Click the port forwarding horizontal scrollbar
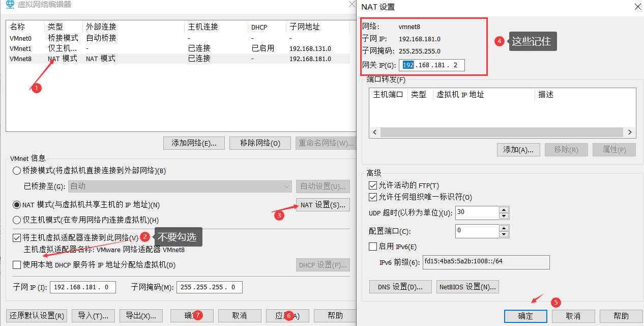The image size is (644, 326). 503,132
